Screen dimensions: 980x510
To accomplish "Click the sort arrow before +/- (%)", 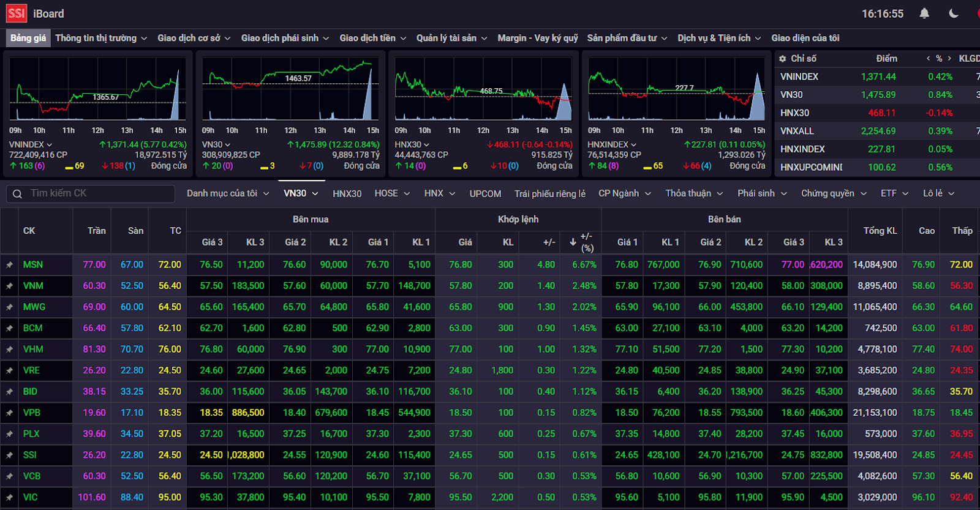I will (x=573, y=242).
